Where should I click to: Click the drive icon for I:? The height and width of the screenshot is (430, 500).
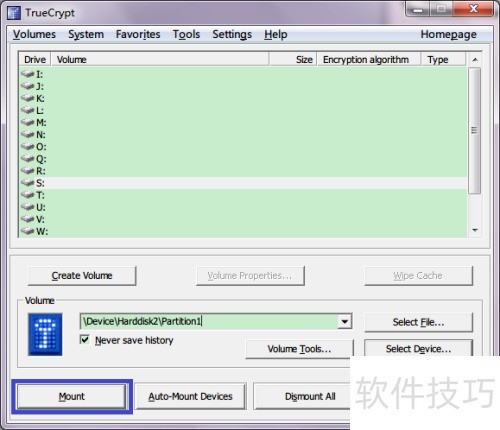pos(28,74)
